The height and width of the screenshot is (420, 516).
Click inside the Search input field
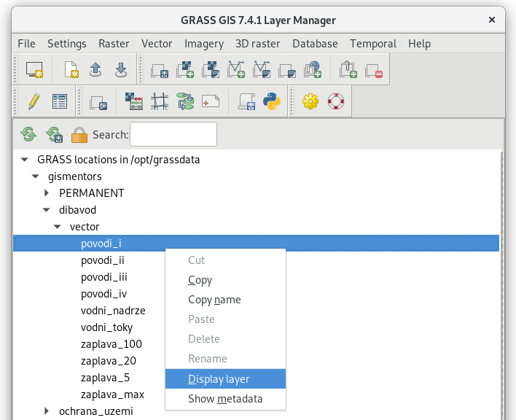(x=173, y=134)
